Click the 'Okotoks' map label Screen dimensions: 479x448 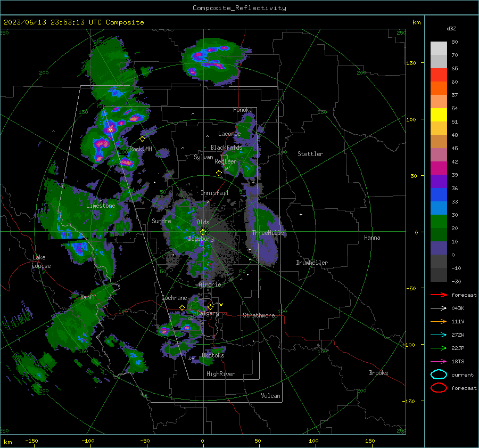point(213,355)
